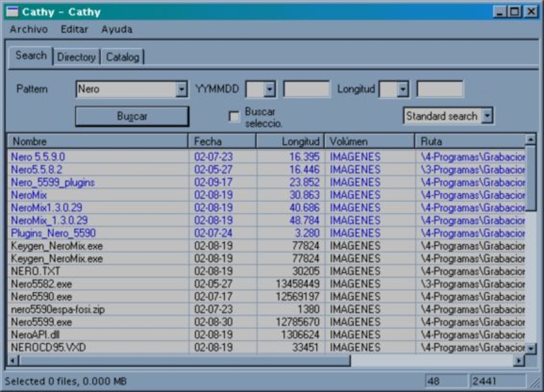Select the nero5590espa-fosi.zip file row
544x392 pixels.
point(267,310)
